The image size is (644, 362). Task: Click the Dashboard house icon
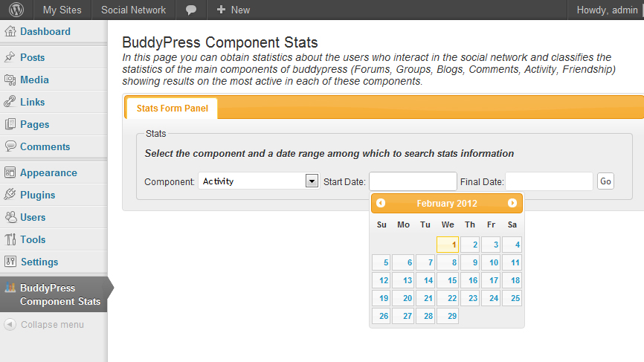(10, 31)
